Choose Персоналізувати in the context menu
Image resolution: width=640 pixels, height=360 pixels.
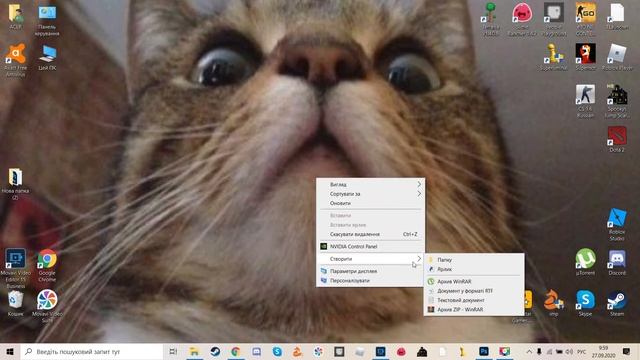coord(371,280)
